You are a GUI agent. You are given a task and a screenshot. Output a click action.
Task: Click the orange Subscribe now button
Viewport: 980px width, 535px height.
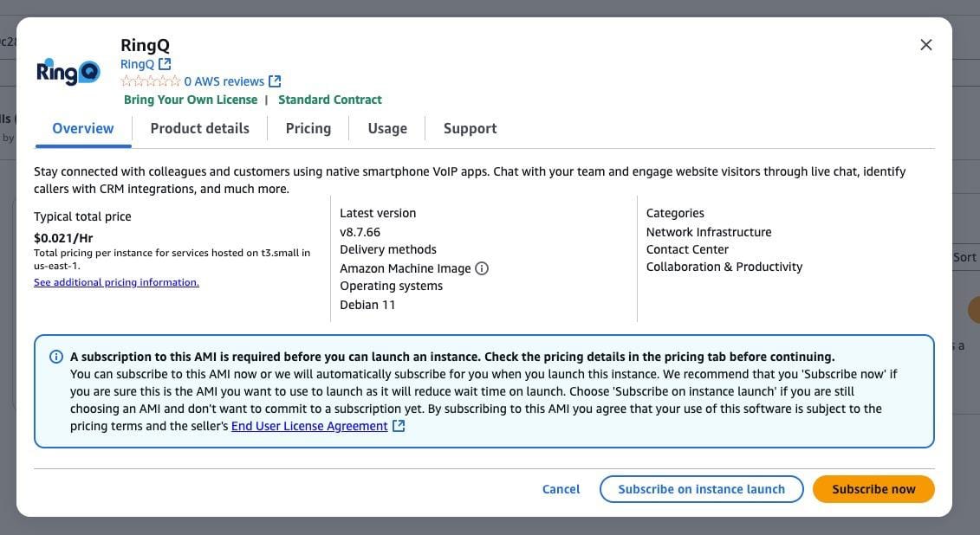coord(873,489)
